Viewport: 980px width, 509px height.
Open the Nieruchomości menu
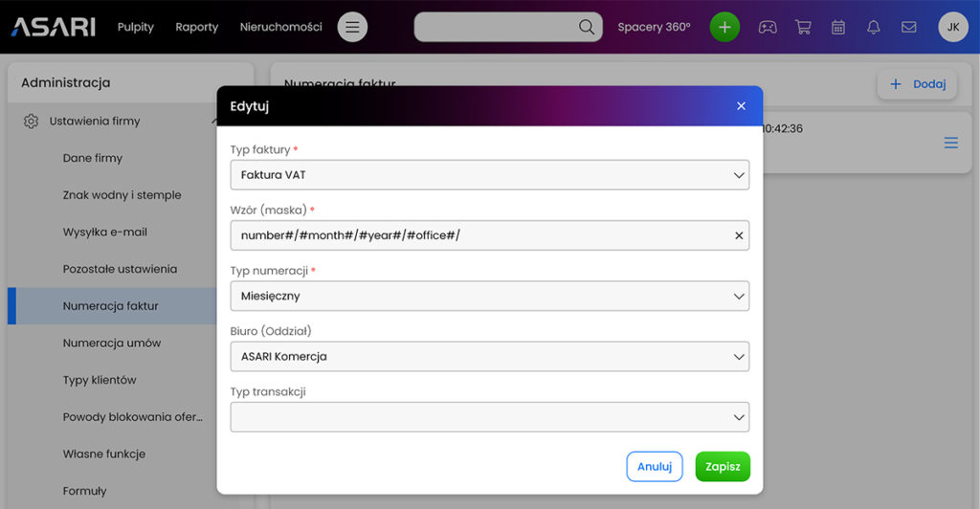click(281, 27)
